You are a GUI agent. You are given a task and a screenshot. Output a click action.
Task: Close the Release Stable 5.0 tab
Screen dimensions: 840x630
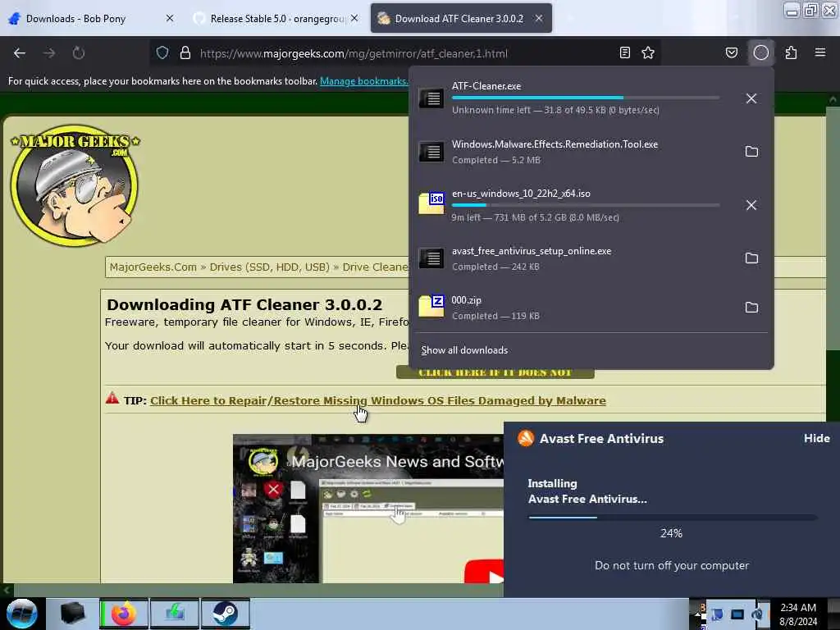(354, 18)
